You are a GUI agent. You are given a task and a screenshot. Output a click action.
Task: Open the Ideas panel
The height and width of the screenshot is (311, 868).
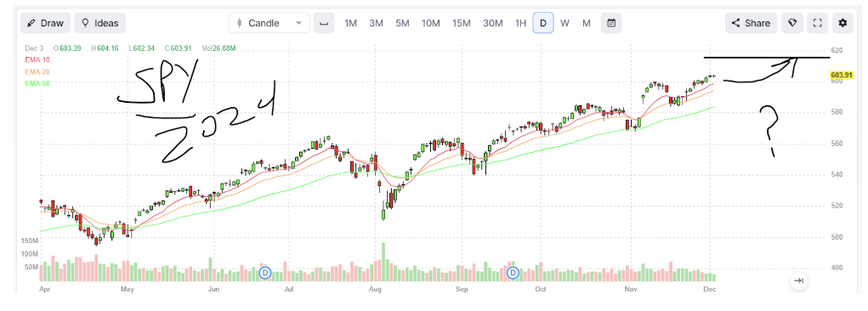100,23
